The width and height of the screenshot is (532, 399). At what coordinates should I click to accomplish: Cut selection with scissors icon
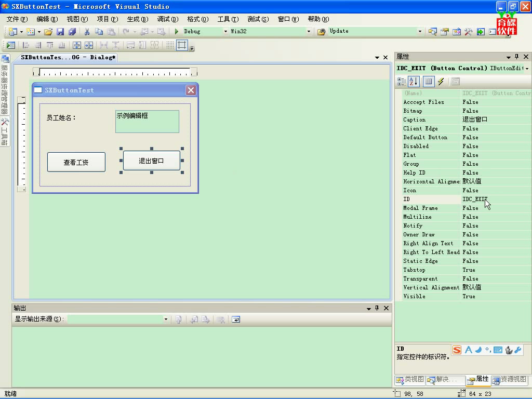tap(87, 32)
